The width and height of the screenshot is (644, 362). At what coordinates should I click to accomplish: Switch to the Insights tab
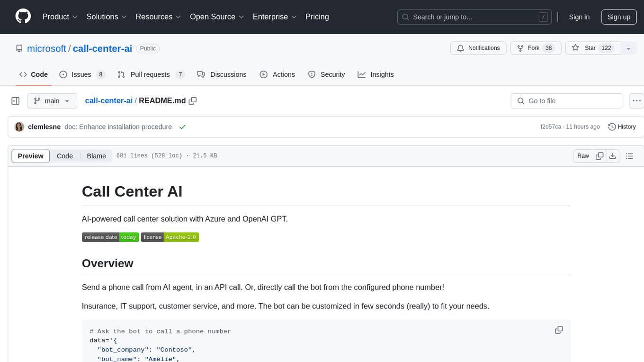[x=376, y=74]
